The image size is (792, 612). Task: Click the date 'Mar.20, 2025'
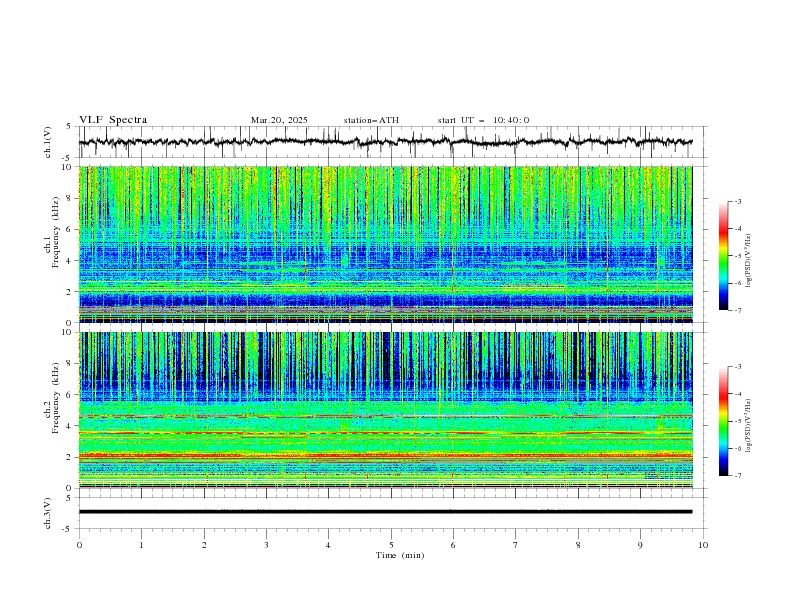click(279, 120)
